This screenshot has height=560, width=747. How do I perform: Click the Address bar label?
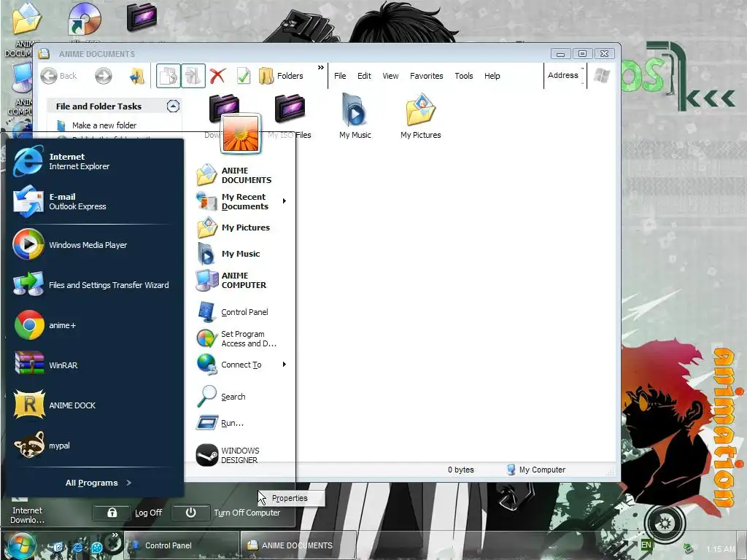[x=562, y=75]
